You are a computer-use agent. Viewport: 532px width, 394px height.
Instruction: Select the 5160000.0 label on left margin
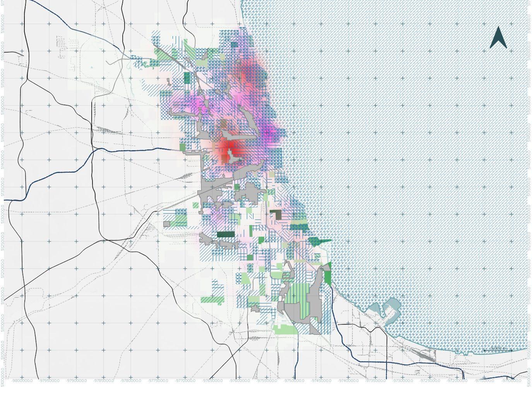[x=3, y=51]
